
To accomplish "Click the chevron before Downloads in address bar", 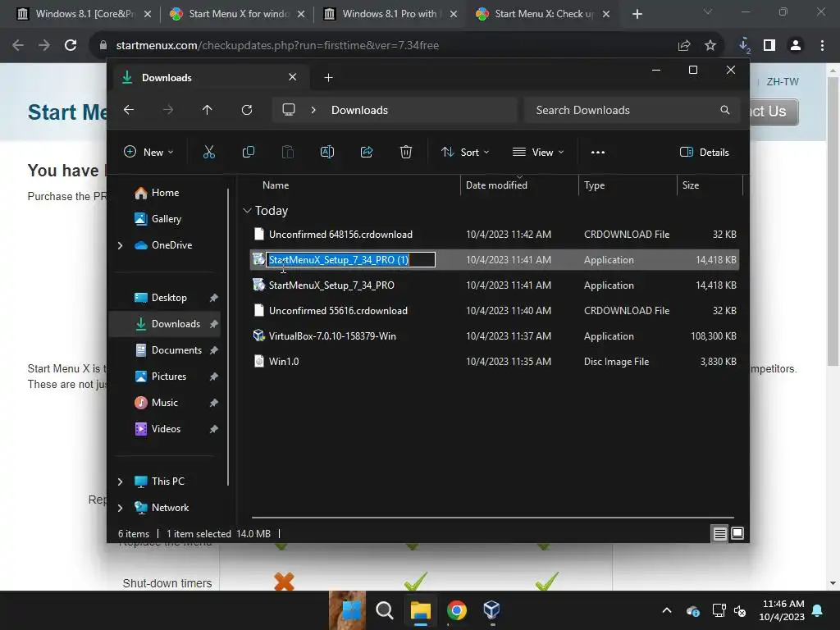I will [x=313, y=110].
